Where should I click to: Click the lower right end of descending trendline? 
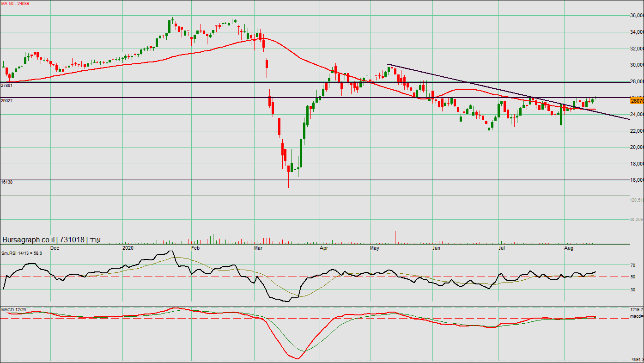(x=629, y=119)
